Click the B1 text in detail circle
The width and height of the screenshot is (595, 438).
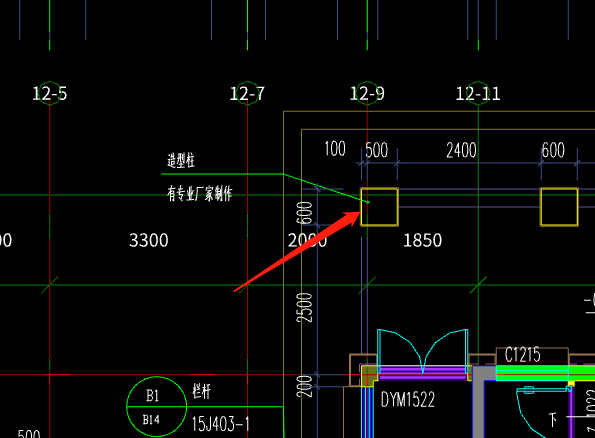[x=153, y=396]
